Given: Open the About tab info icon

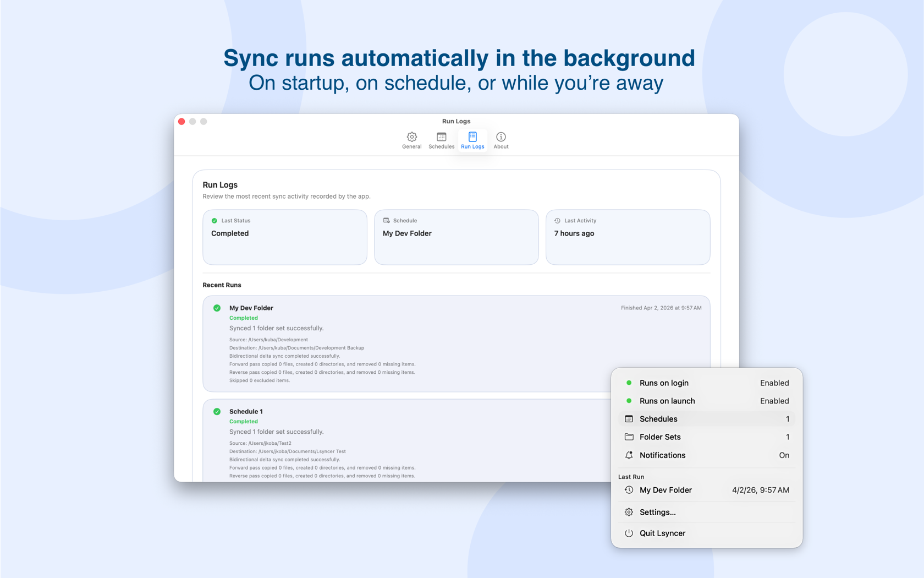Looking at the screenshot, I should (501, 137).
